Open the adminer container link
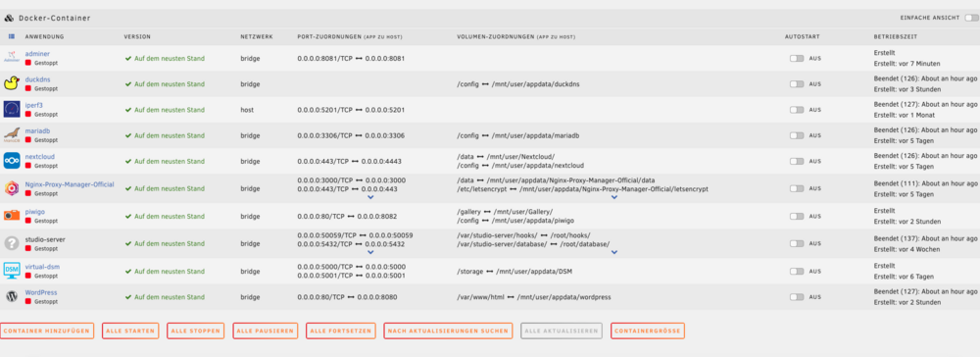Screen dimensions: 980x357 pos(37,54)
